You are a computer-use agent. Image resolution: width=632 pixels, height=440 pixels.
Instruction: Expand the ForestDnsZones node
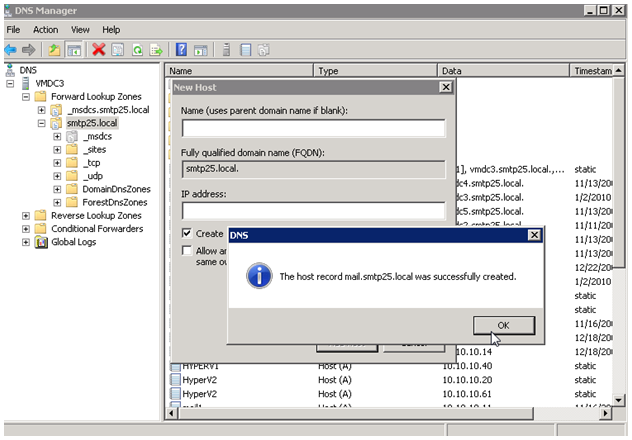[57, 202]
